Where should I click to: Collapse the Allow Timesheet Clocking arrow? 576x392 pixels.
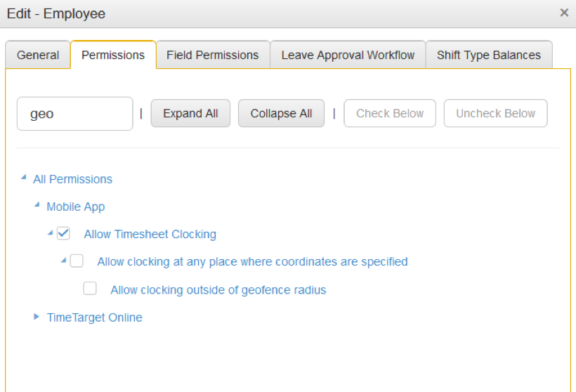(x=51, y=233)
